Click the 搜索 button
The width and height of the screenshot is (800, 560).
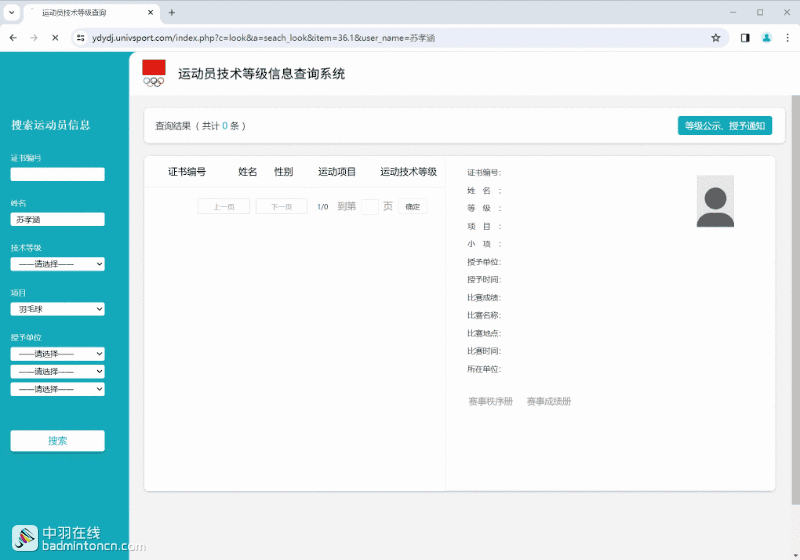click(58, 441)
